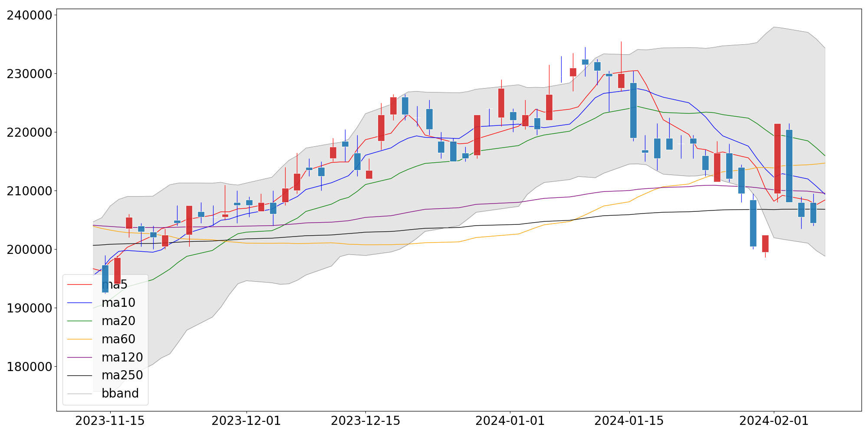Click the 220000 y-axis label
This screenshot has width=868, height=434.
click(30, 132)
